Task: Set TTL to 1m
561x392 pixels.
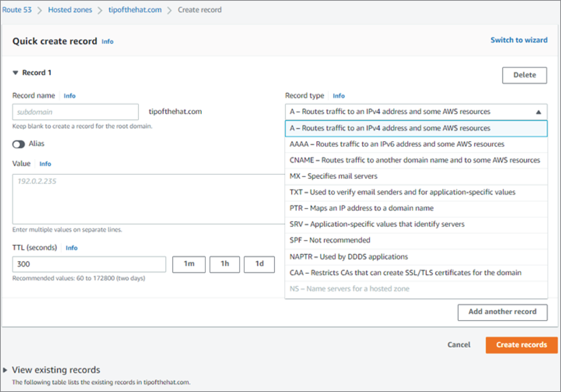Action: point(189,264)
